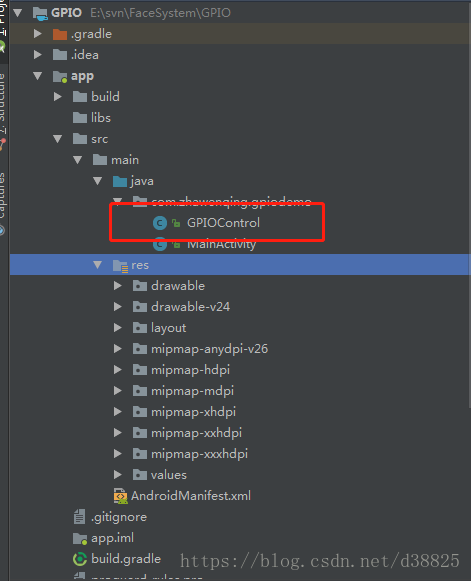Click the GPIOControl class icon
This screenshot has height=581, width=471.
click(160, 223)
